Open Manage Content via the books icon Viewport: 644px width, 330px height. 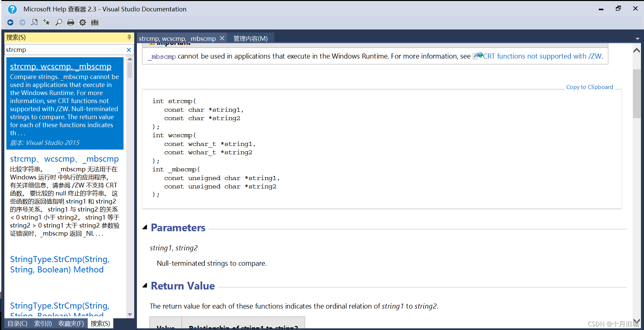click(x=95, y=22)
